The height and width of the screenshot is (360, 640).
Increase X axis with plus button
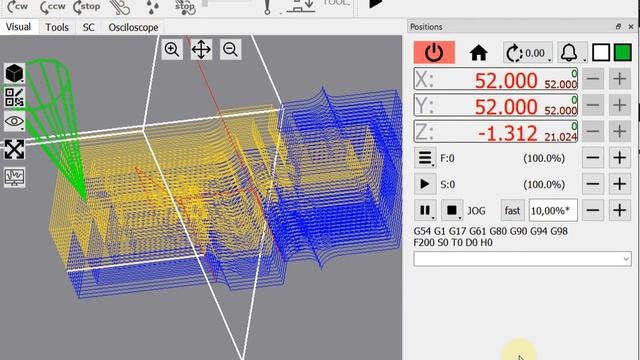[620, 79]
